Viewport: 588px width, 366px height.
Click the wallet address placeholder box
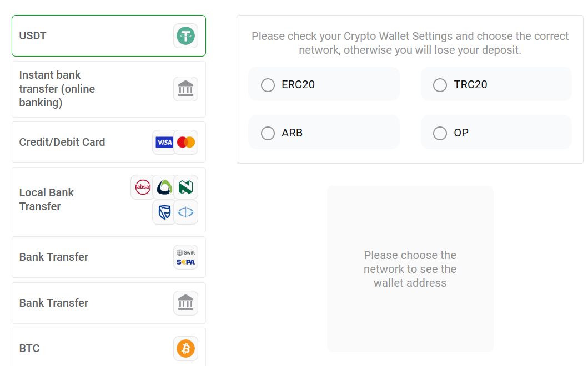tap(410, 269)
